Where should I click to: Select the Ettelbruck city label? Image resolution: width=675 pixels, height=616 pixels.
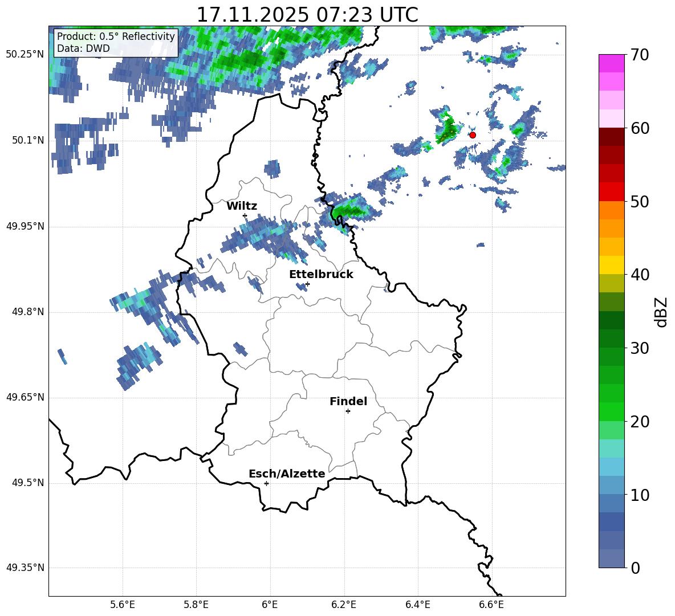pos(321,274)
